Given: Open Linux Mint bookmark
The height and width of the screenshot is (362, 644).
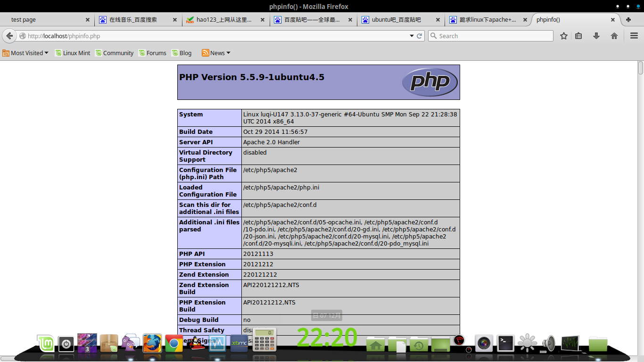Looking at the screenshot, I should pyautogui.click(x=73, y=53).
